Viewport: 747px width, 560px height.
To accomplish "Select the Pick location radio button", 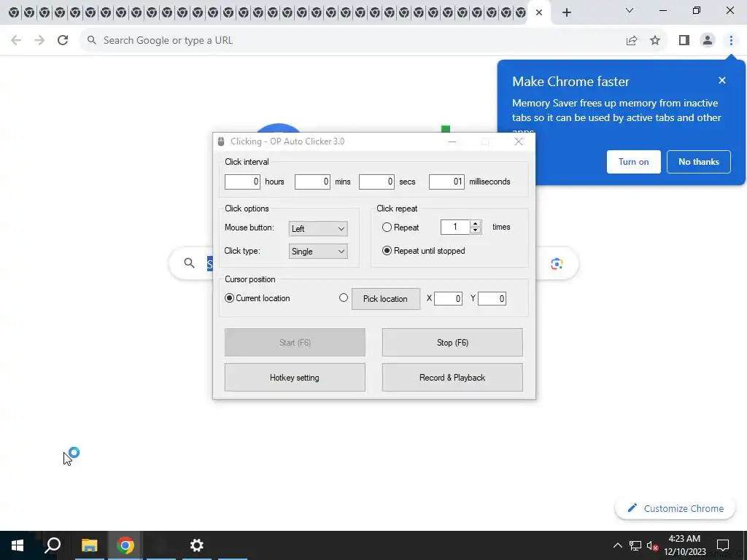I will point(344,297).
